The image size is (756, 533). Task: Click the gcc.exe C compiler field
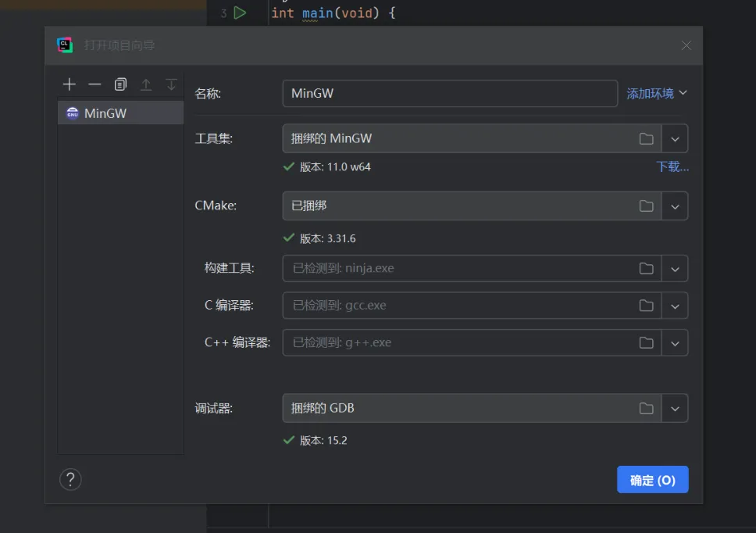[472, 306]
